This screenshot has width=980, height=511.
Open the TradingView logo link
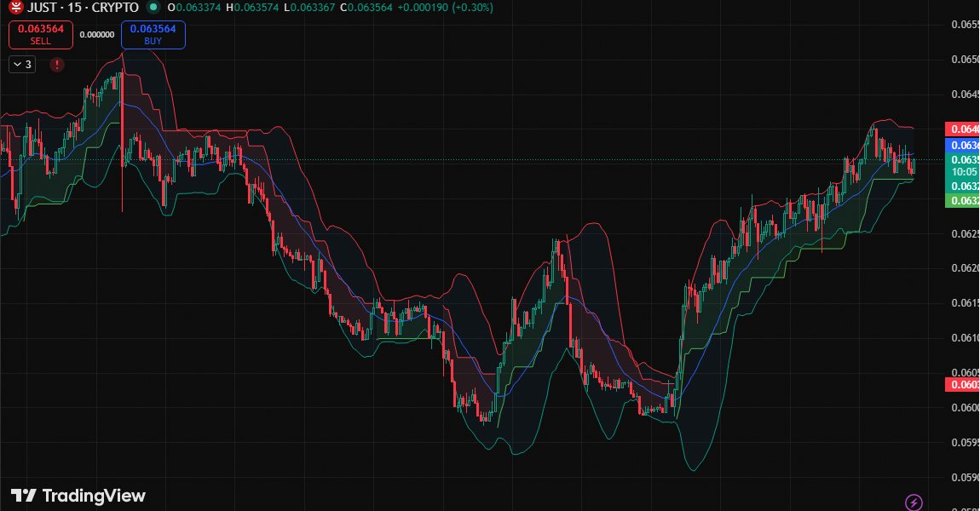78,496
